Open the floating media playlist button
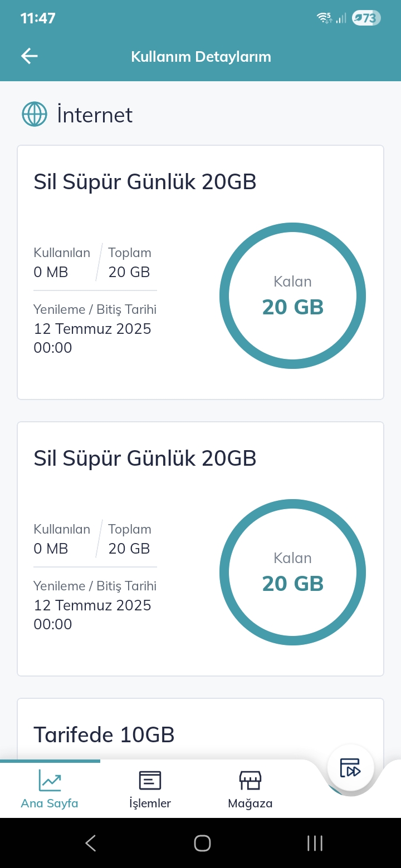 [351, 768]
